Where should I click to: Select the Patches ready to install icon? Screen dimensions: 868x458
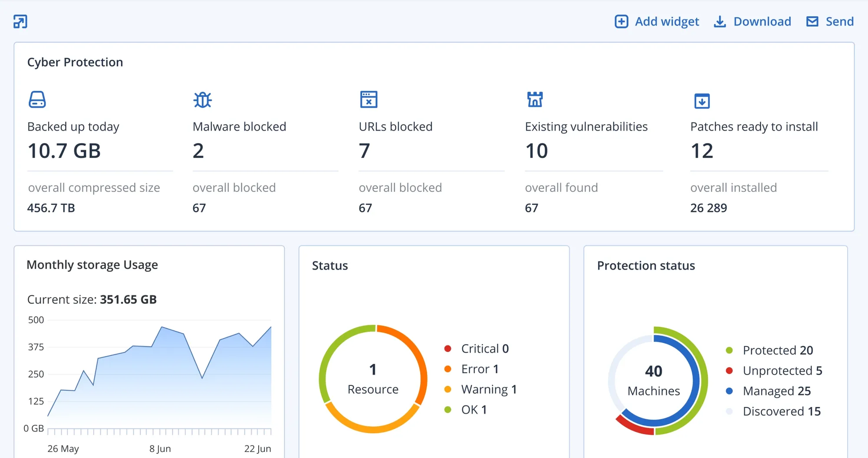(x=701, y=100)
